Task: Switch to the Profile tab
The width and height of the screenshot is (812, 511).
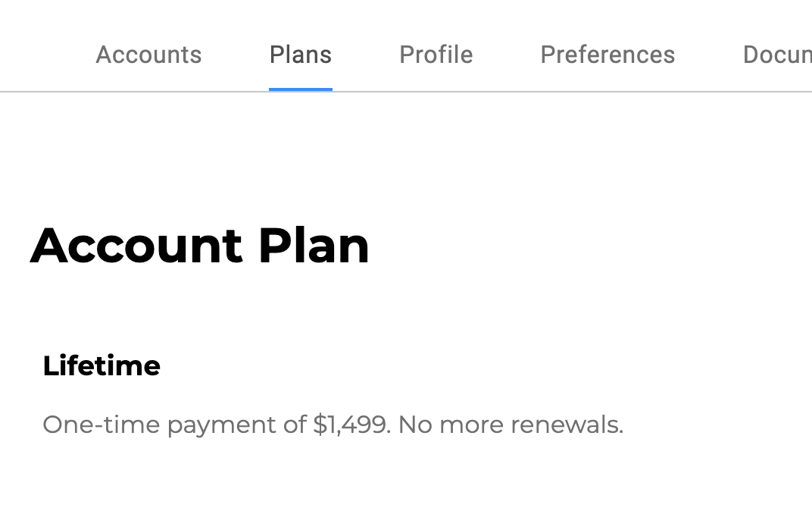Action: click(436, 55)
